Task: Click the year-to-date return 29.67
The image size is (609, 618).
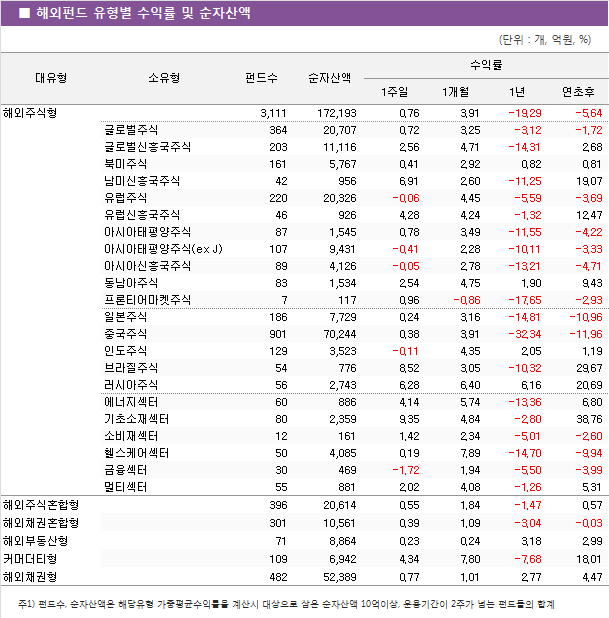Action: pyautogui.click(x=589, y=368)
